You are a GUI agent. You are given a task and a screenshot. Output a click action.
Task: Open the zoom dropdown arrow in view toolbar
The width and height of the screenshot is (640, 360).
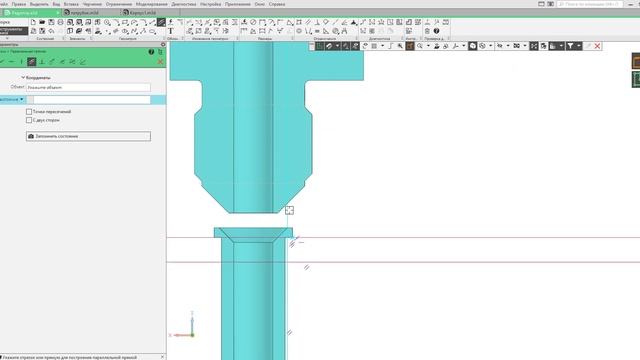tap(428, 46)
